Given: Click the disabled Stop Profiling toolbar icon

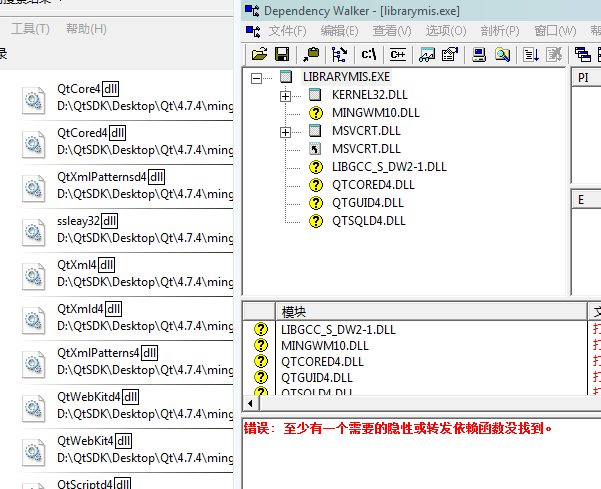Looking at the screenshot, I should click(x=554, y=54).
